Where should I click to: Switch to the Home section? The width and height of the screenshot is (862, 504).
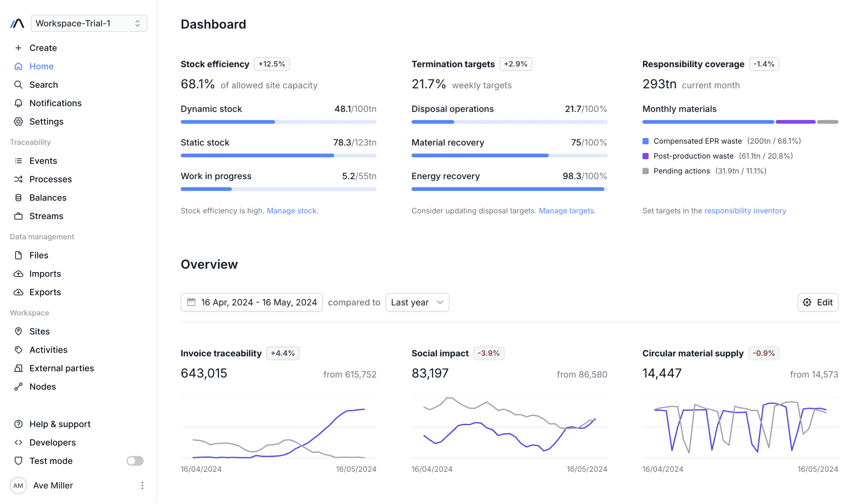pos(41,66)
